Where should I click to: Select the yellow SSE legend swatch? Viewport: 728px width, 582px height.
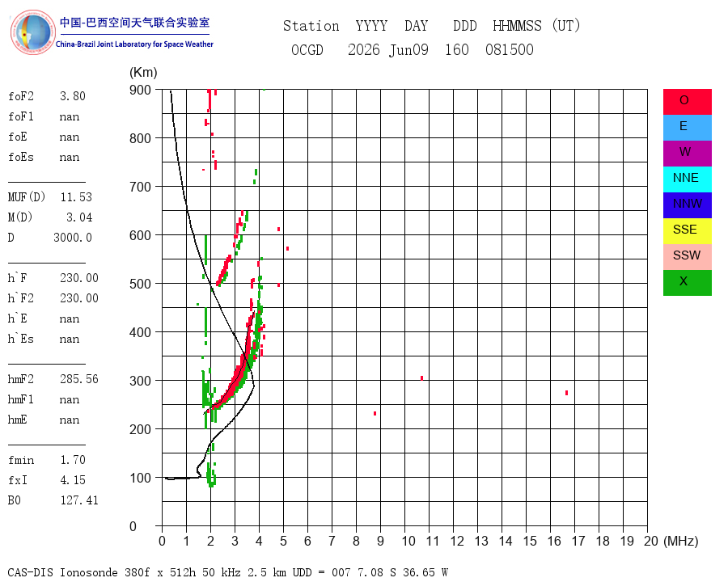[687, 230]
